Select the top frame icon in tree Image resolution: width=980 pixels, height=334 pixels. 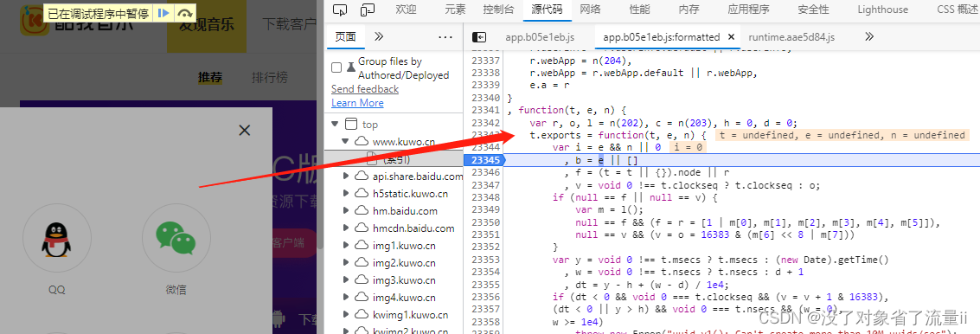(351, 124)
